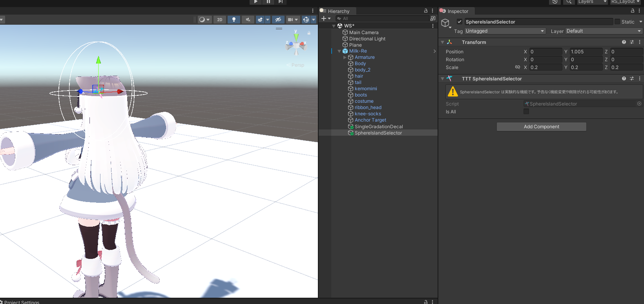Open Transform component help icon
The image size is (644, 304).
click(624, 42)
